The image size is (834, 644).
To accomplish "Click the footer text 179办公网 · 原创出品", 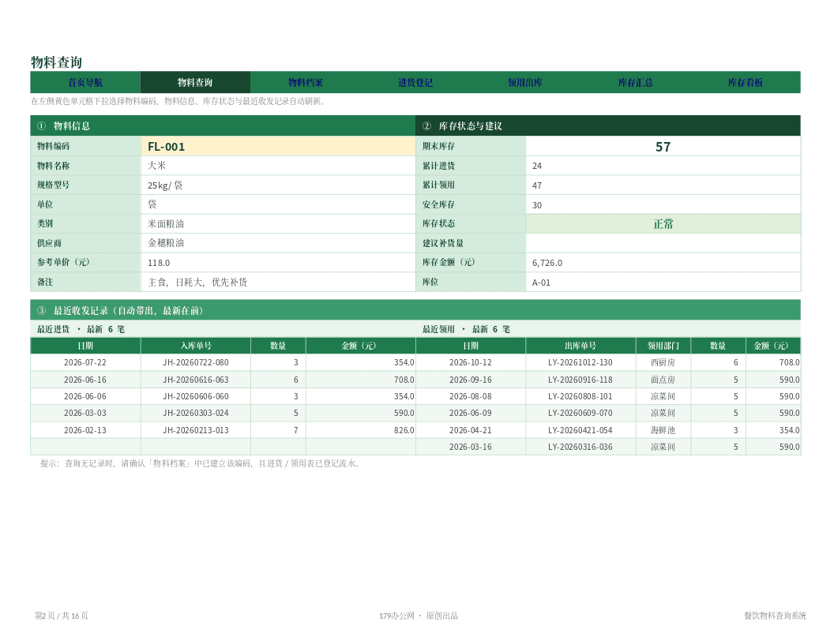I will 419,616.
